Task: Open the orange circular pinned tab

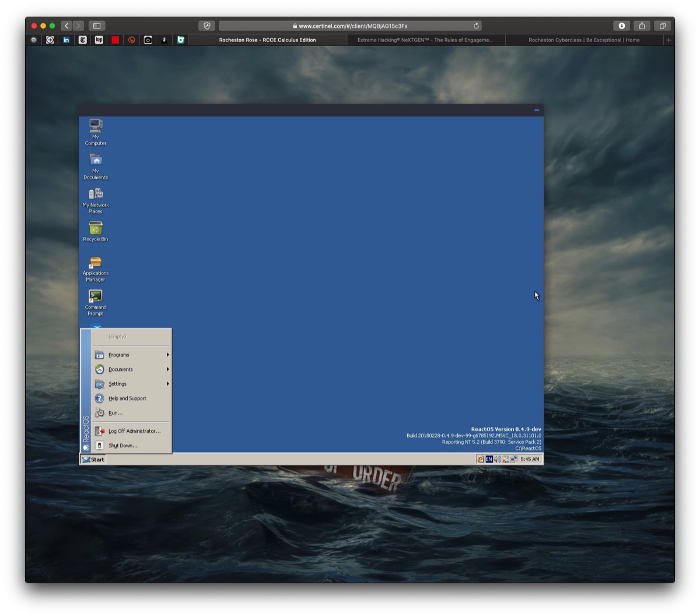Action: [131, 40]
